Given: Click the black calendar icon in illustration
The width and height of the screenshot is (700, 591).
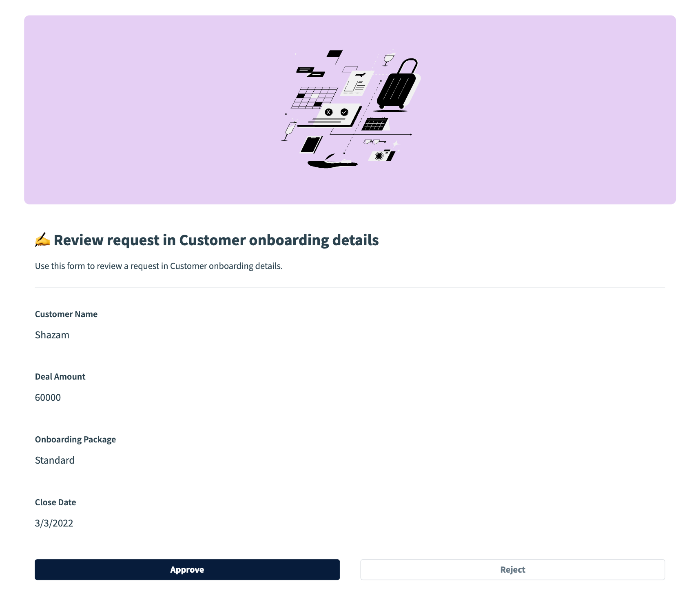Looking at the screenshot, I should click(374, 124).
